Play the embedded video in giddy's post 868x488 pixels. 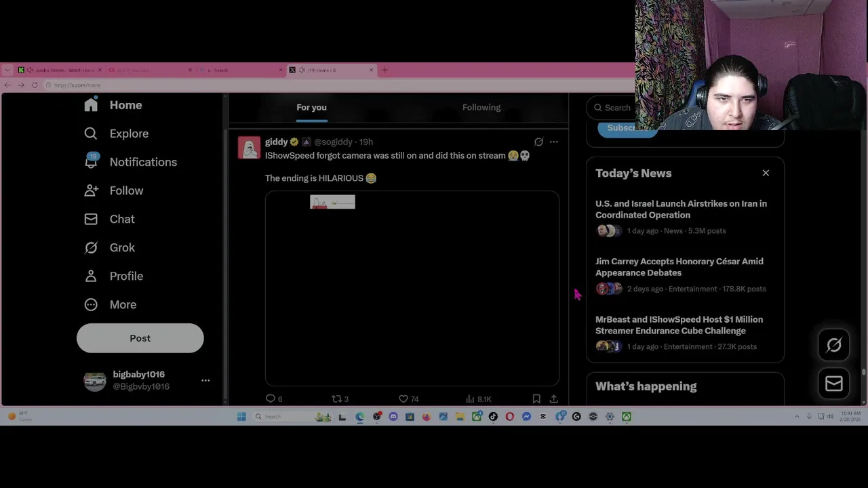pos(412,288)
